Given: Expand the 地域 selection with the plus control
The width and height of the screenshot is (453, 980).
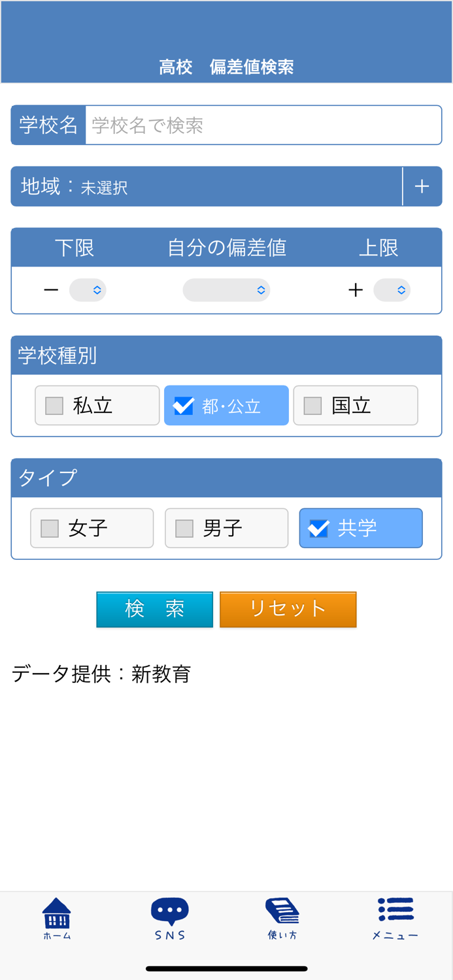Looking at the screenshot, I should pos(422,186).
